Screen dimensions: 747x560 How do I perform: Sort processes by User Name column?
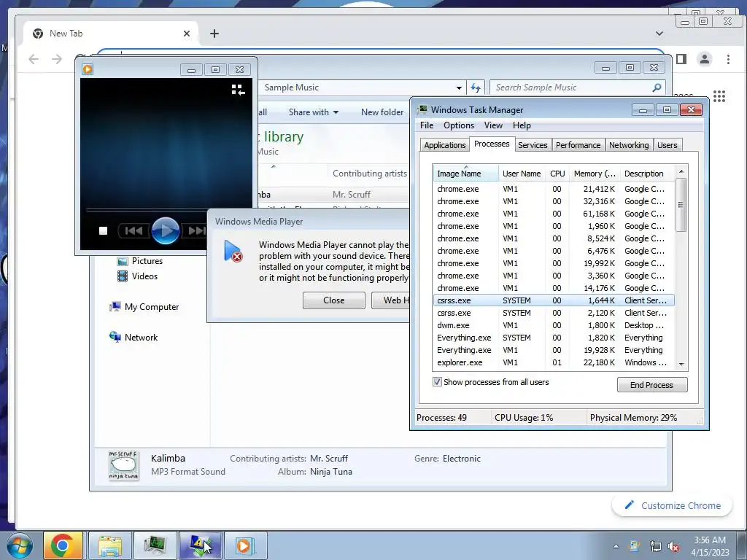521,174
